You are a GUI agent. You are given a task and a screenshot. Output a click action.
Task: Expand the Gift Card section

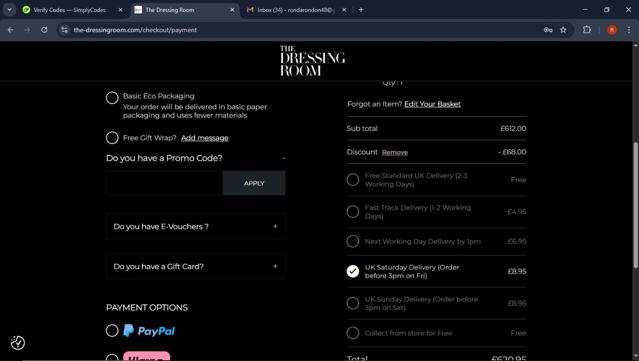[x=275, y=266]
